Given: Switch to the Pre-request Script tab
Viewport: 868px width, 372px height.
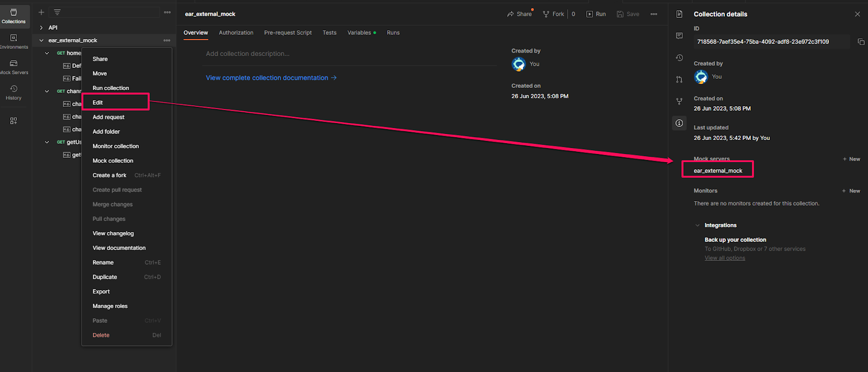Looking at the screenshot, I should pyautogui.click(x=288, y=33).
